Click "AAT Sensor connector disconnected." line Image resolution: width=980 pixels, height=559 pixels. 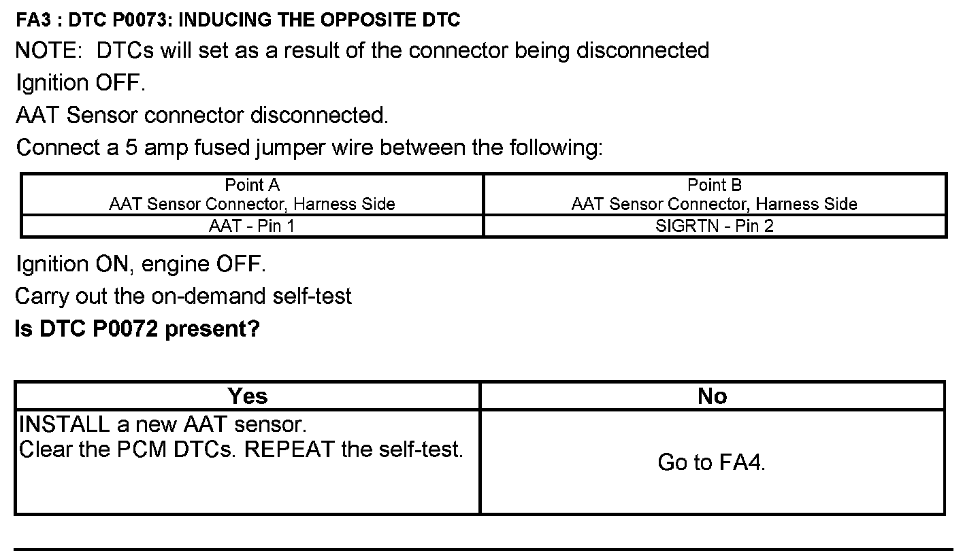[x=201, y=115]
